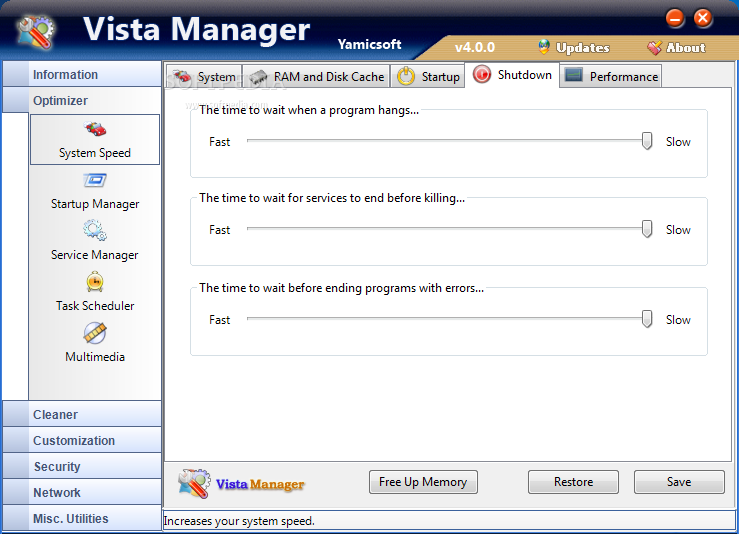
Task: Click the Performance monitor icon
Action: pyautogui.click(x=574, y=75)
